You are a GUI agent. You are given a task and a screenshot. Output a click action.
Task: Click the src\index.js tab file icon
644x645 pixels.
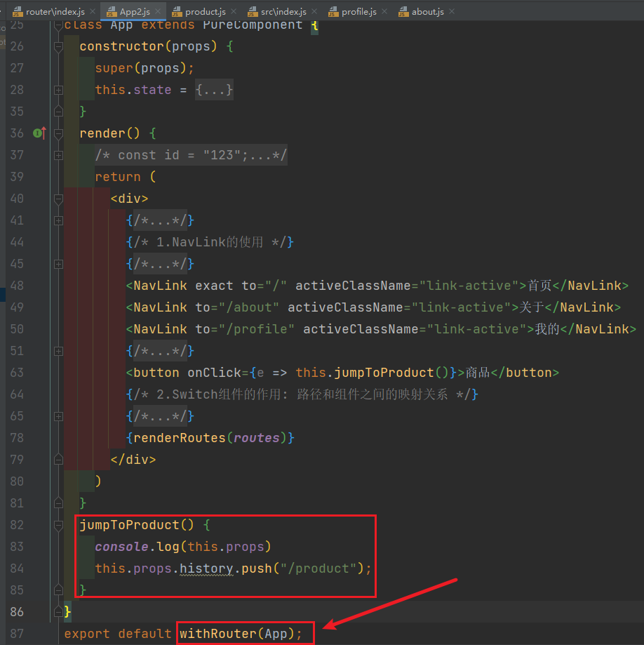(x=253, y=11)
